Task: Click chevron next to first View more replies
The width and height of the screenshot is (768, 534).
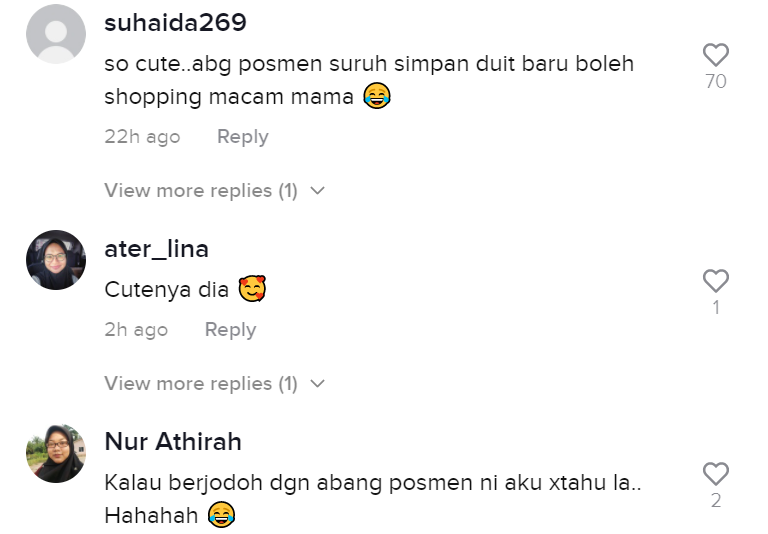Action: [x=317, y=191]
